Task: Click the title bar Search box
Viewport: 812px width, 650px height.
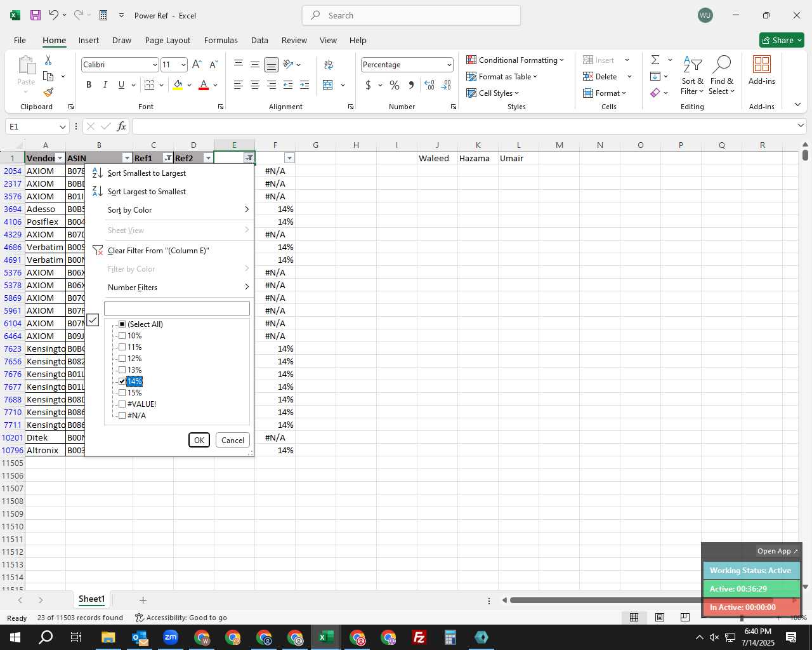Action: click(411, 15)
